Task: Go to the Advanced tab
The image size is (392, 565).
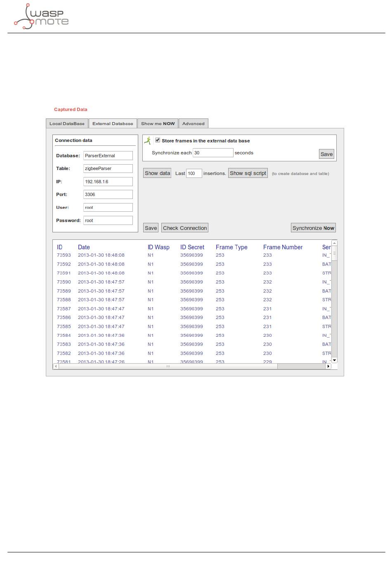Action: [194, 123]
